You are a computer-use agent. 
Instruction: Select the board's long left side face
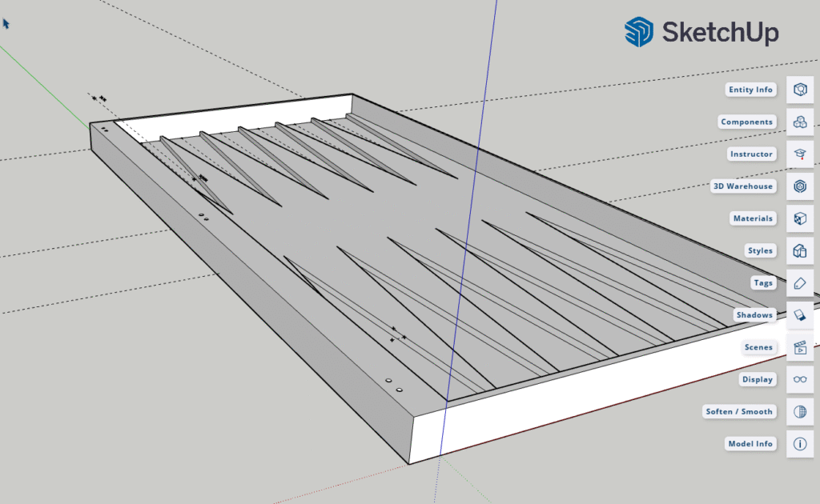(x=240, y=296)
